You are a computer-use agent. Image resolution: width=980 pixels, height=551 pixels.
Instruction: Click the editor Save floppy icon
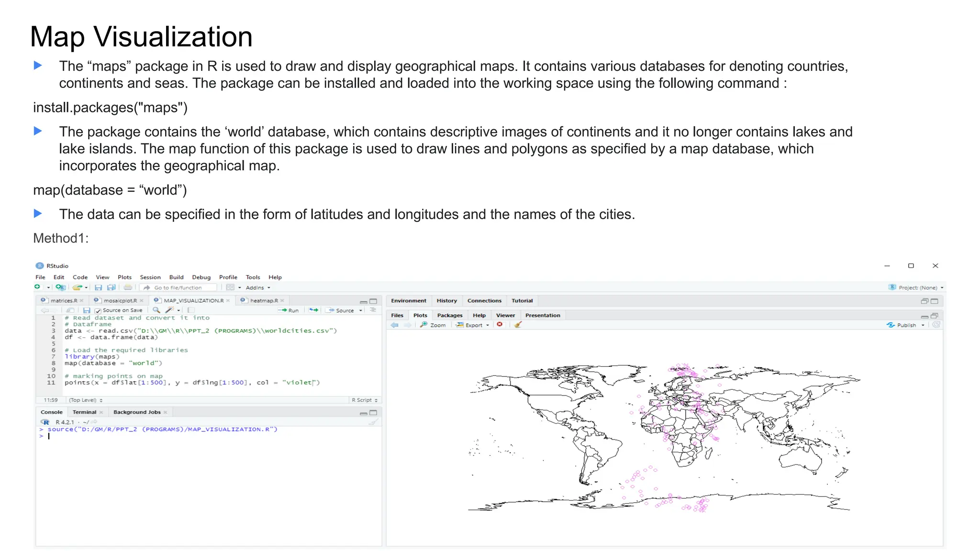(x=87, y=310)
